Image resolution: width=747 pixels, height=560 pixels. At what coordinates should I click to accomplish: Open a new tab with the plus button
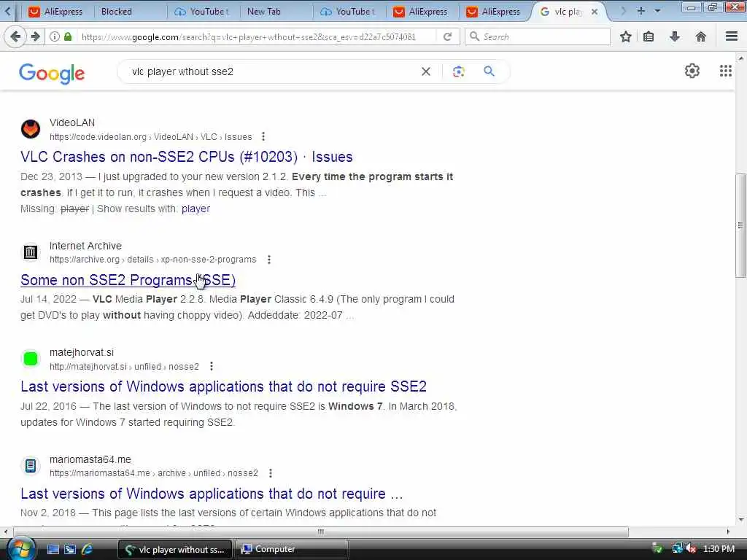[x=640, y=10]
